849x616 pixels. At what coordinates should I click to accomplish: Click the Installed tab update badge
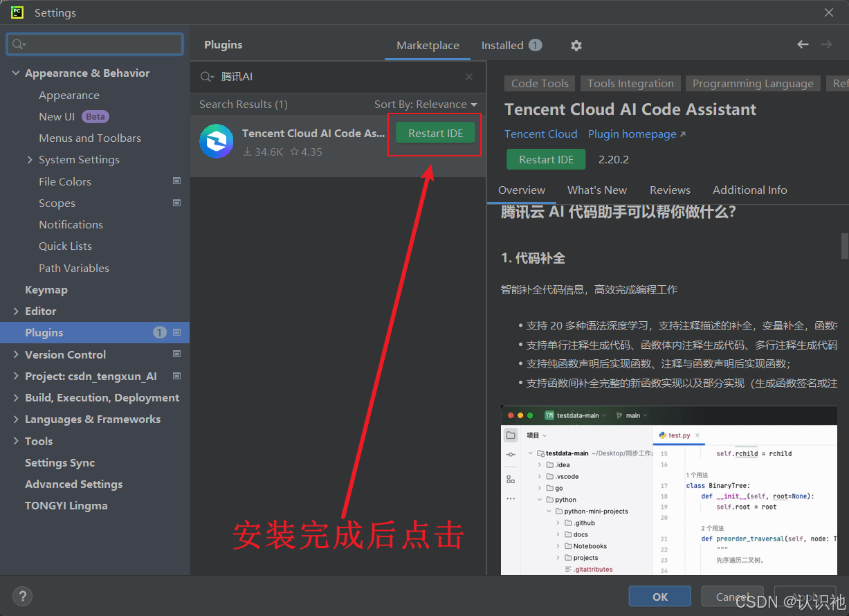click(x=535, y=45)
